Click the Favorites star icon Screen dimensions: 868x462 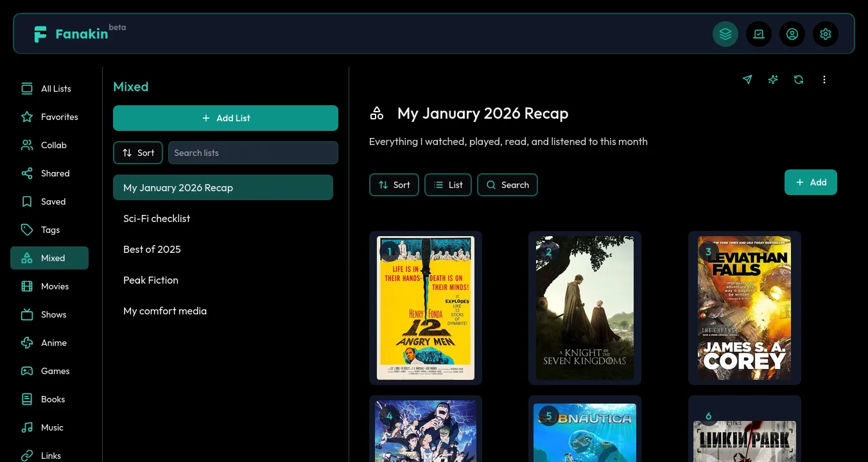[27, 117]
